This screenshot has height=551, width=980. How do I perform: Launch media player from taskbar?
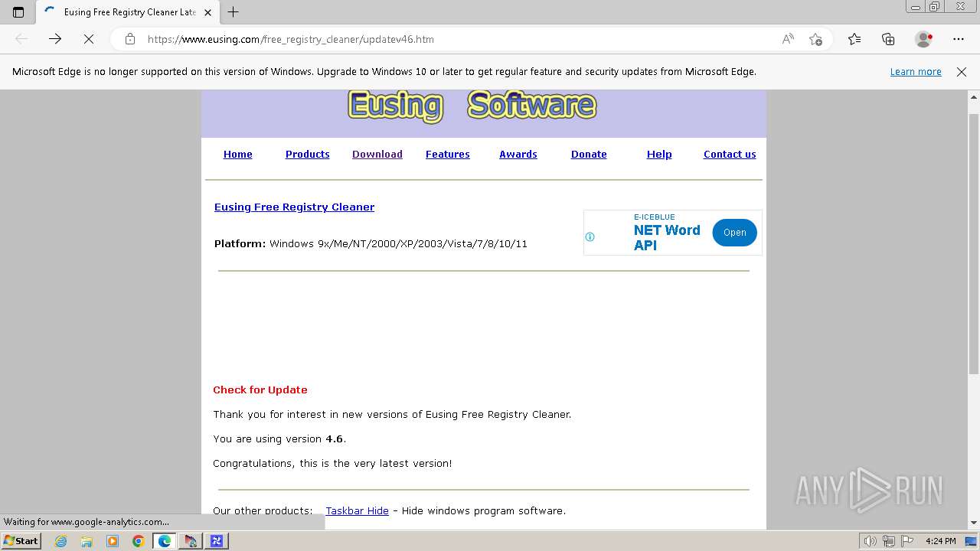point(113,541)
